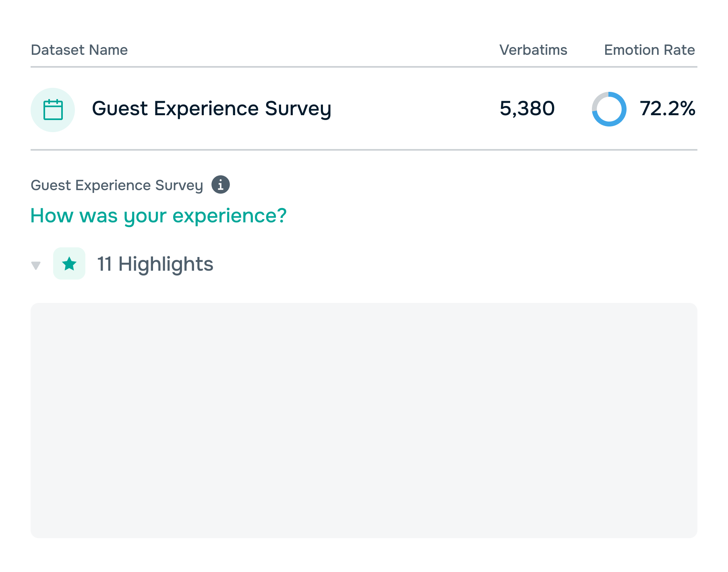
Task: Click the number 11 in the Highlights count
Action: tap(104, 264)
